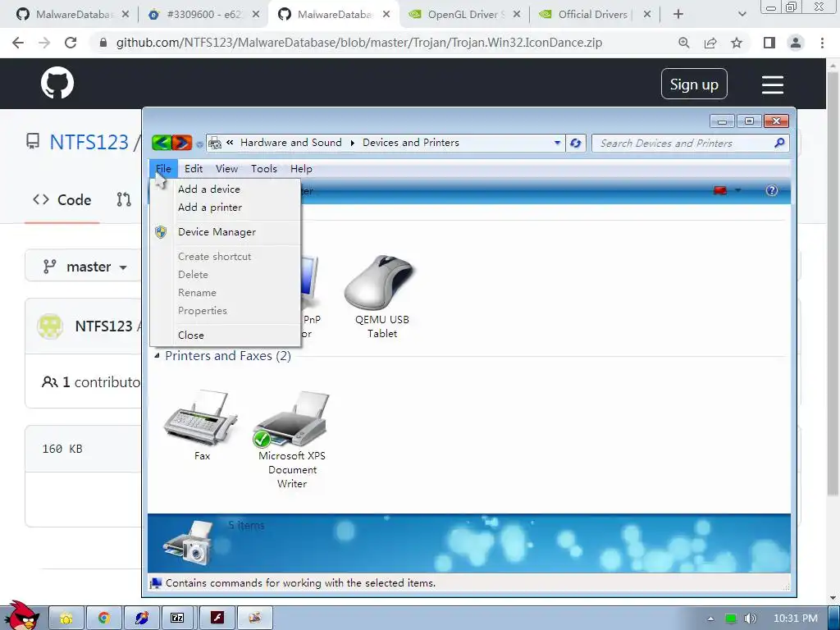
Task: Click Chrome's back navigation arrow
Action: 18,43
